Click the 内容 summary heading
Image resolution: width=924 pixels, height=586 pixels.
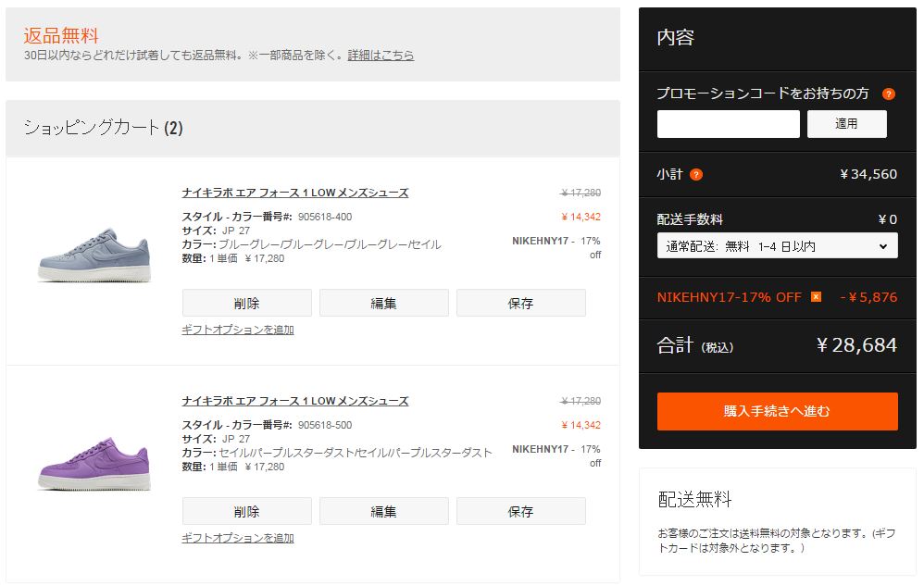point(675,38)
